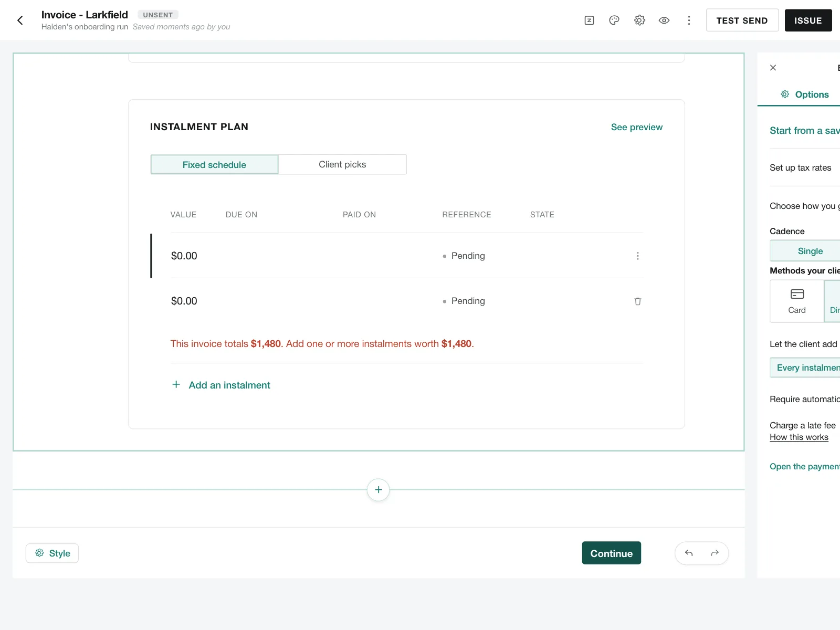Click the DUE ON column header

tap(241, 215)
